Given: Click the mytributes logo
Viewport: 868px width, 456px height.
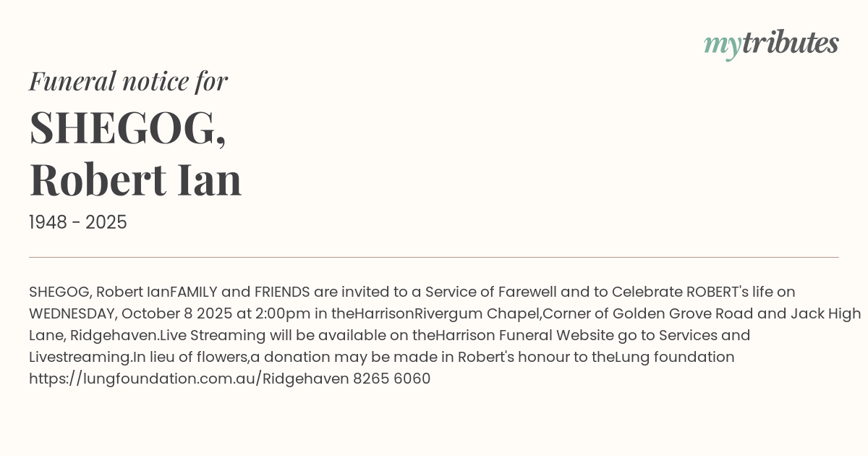Looking at the screenshot, I should [770, 44].
